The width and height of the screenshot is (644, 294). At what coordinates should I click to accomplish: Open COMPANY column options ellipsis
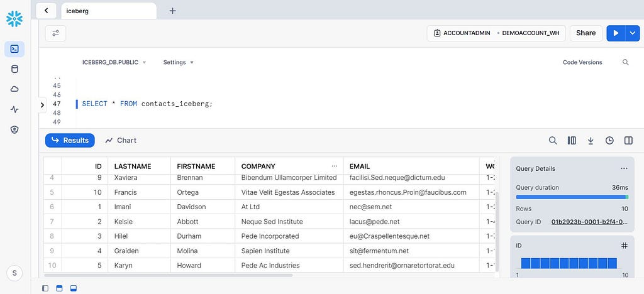[335, 166]
